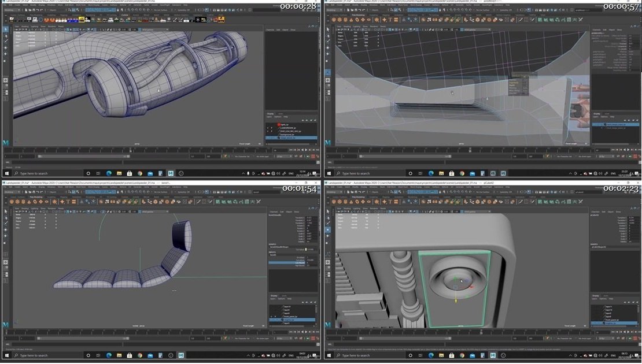Pick Paint Selection tool in 00:00:28 frame

(6, 41)
